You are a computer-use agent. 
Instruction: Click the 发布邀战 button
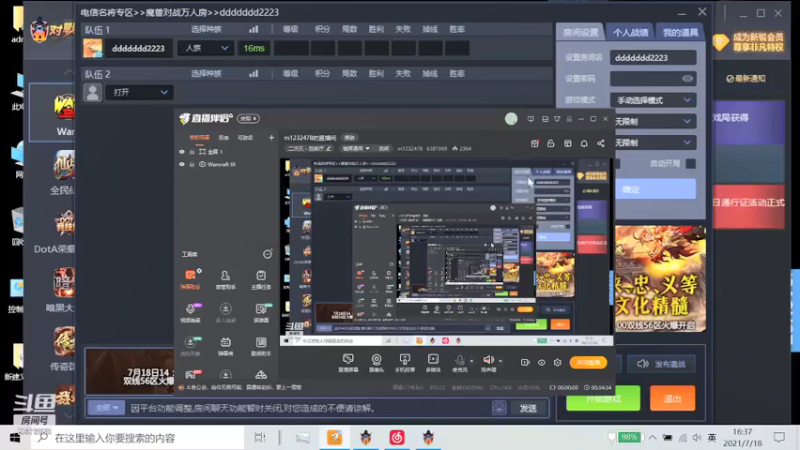tap(662, 364)
